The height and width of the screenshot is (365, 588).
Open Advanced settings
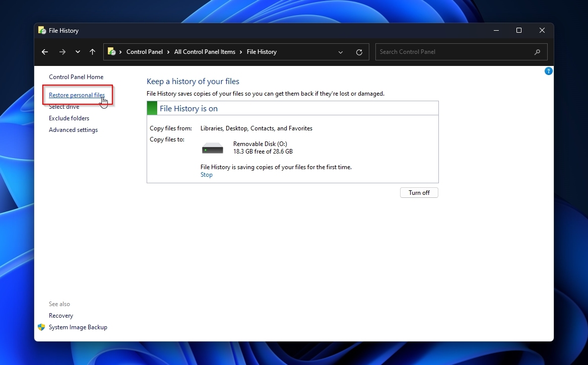(73, 129)
